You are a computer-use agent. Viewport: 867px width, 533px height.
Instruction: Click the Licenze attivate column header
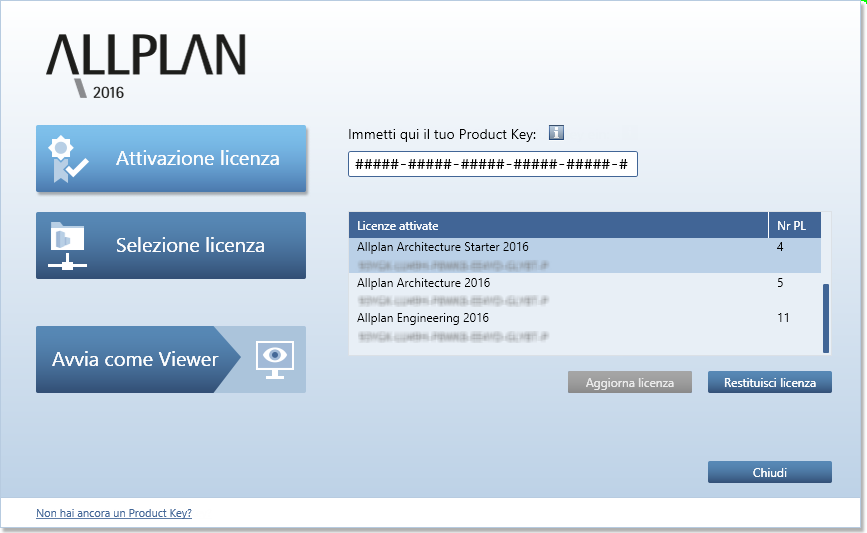tap(557, 226)
